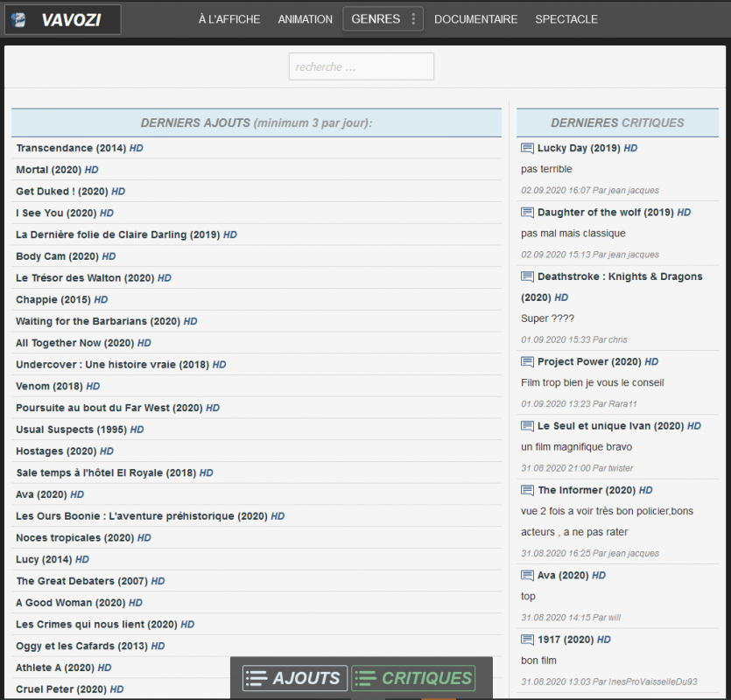The image size is (731, 700).
Task: Open 1917 (2020) review title
Action: tap(574, 640)
